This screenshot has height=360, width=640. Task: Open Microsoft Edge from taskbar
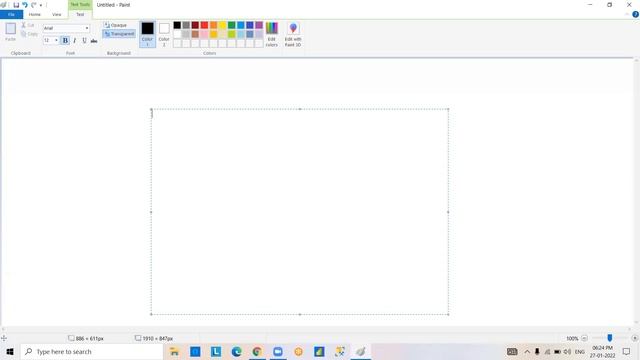236,351
